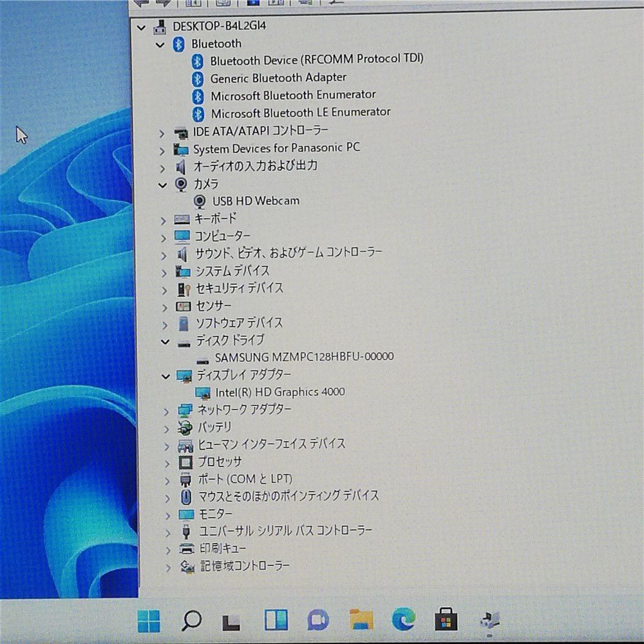Click the Bluetooth category icon
The width and height of the screenshot is (644, 644).
[x=178, y=44]
